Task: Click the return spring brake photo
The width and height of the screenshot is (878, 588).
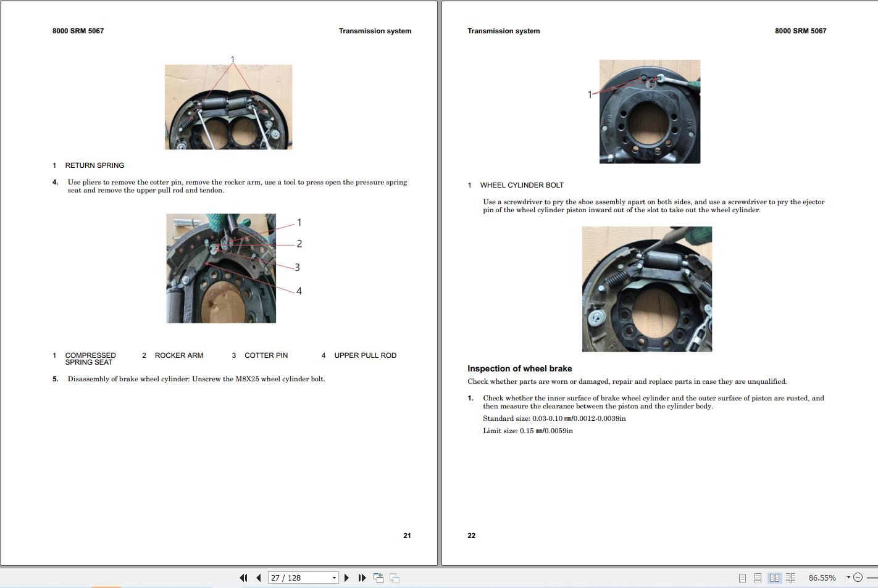Action: point(228,107)
